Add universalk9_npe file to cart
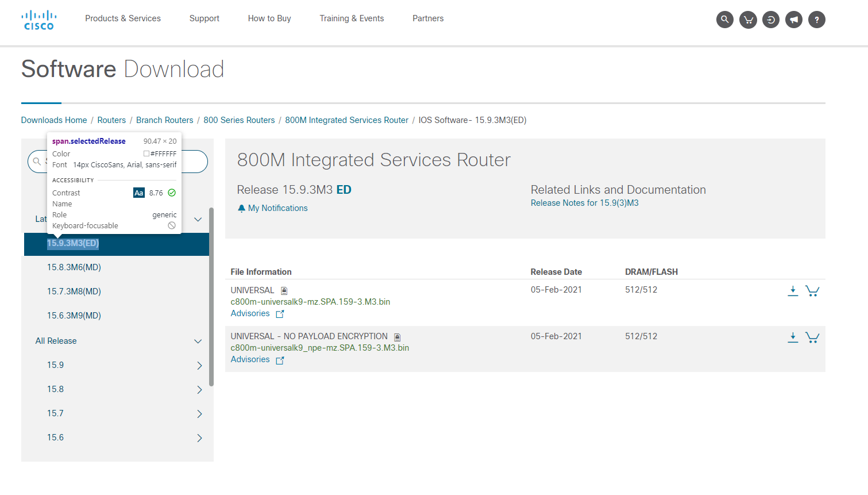Image resolution: width=868 pixels, height=495 pixels. 812,337
